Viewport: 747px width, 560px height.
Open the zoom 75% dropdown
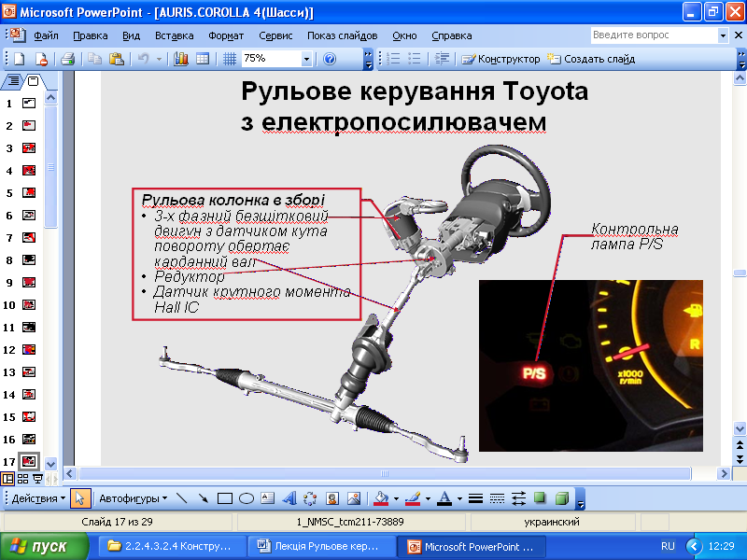(x=306, y=60)
